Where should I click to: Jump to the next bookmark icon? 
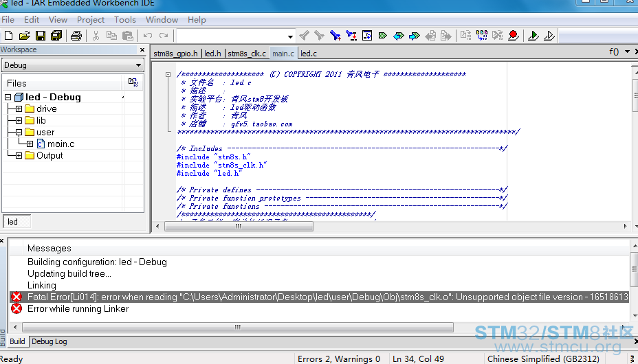(x=414, y=36)
